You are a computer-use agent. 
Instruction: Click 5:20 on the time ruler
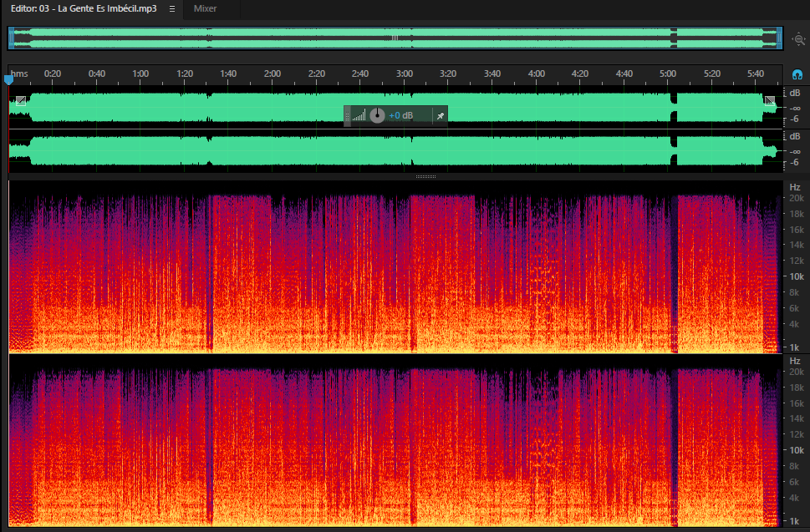712,73
